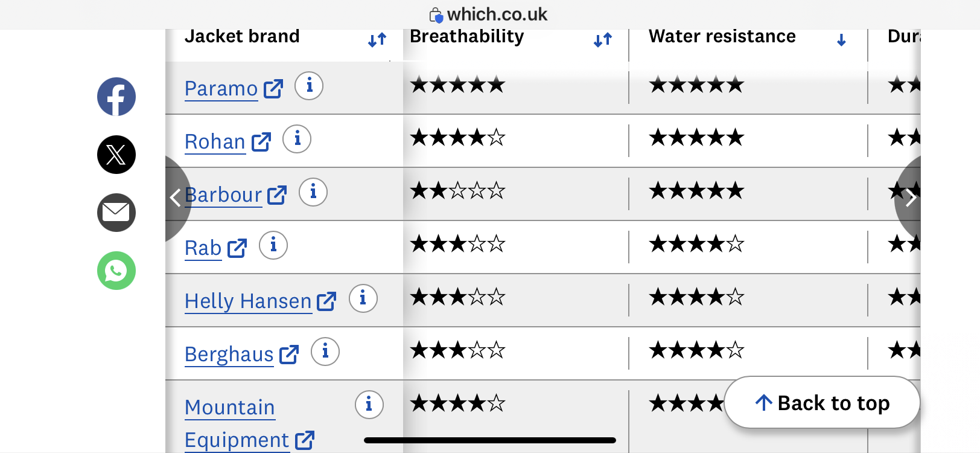Share via X (Twitter) icon
Screen dimensions: 980x453
[x=116, y=155]
